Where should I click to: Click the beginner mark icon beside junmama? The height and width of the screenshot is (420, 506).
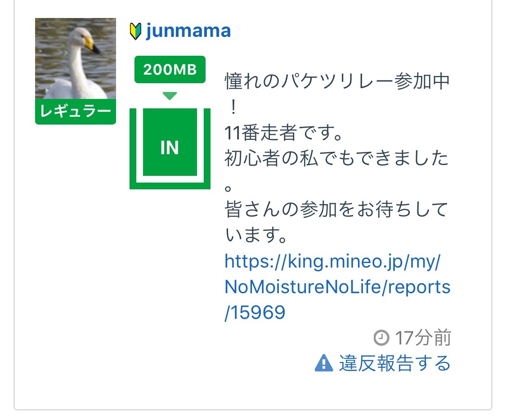[x=135, y=31]
